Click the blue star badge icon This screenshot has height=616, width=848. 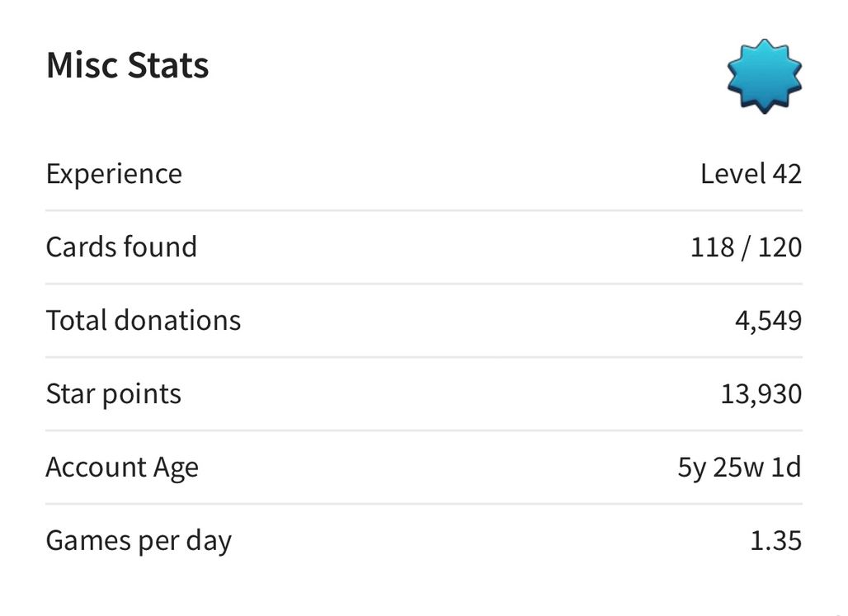764,76
